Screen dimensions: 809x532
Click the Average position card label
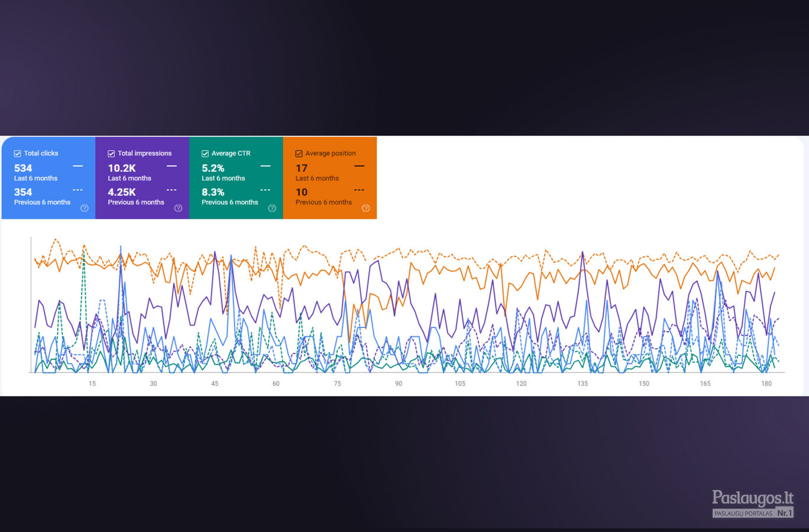[x=331, y=153]
